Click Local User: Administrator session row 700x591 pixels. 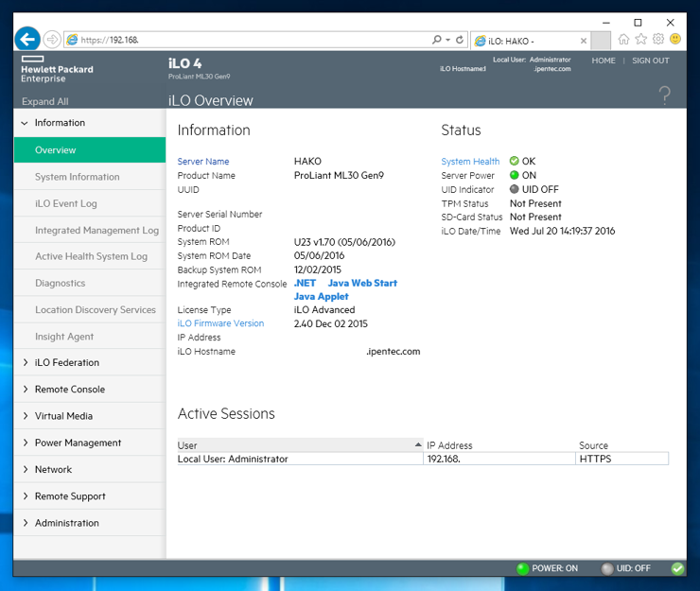point(423,459)
